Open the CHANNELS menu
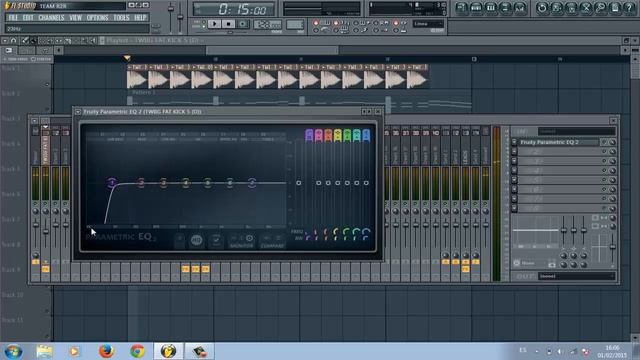Screen dimensions: 640x360 tap(51, 18)
